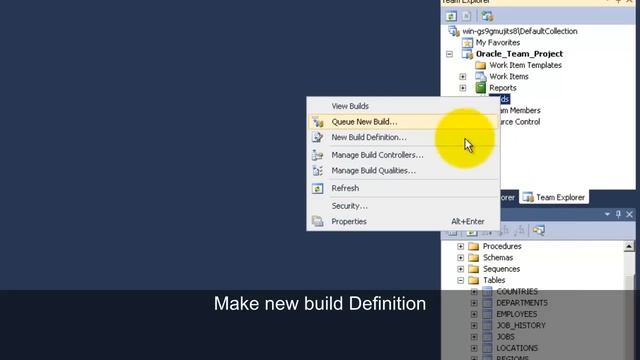Select Source Control node
The width and height of the screenshot is (640, 360).
(520, 122)
